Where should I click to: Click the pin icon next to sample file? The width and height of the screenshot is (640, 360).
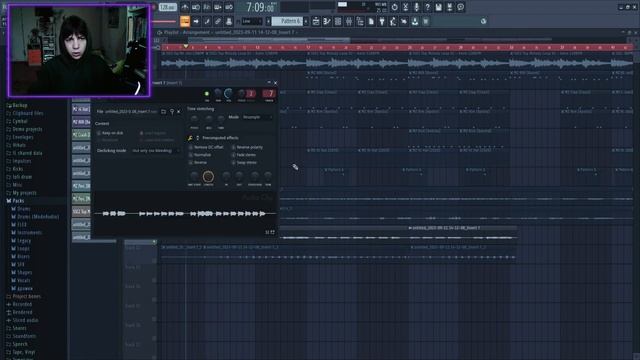(172, 111)
